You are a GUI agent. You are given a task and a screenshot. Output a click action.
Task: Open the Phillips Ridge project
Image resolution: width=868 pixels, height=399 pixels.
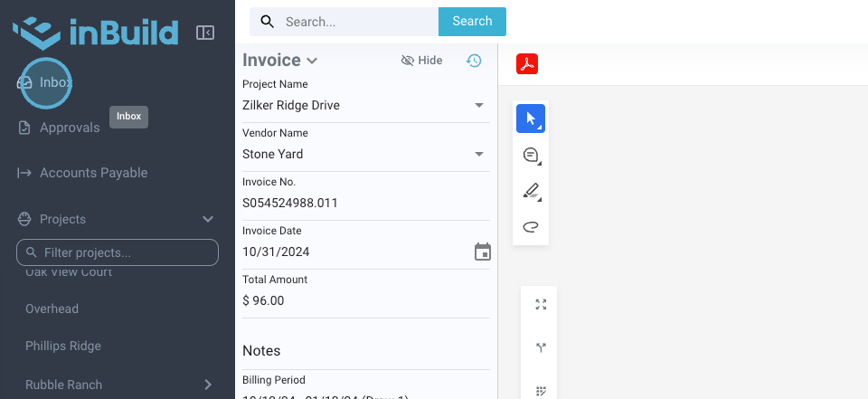(x=63, y=346)
